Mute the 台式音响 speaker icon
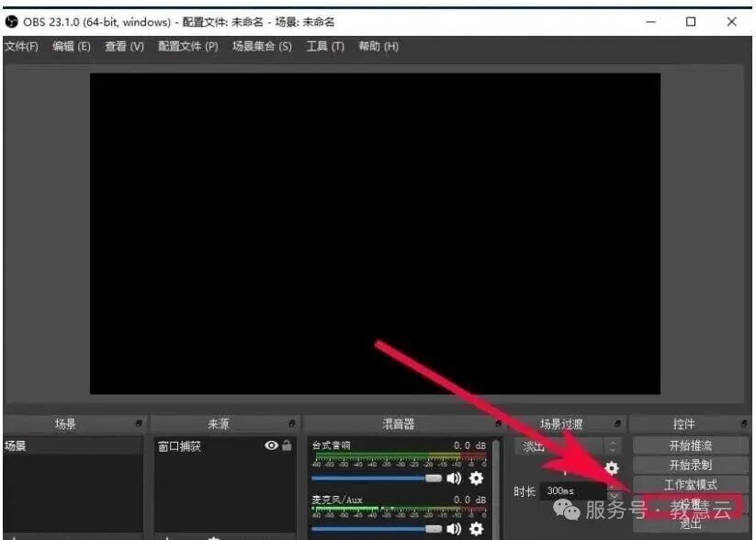 (x=454, y=478)
